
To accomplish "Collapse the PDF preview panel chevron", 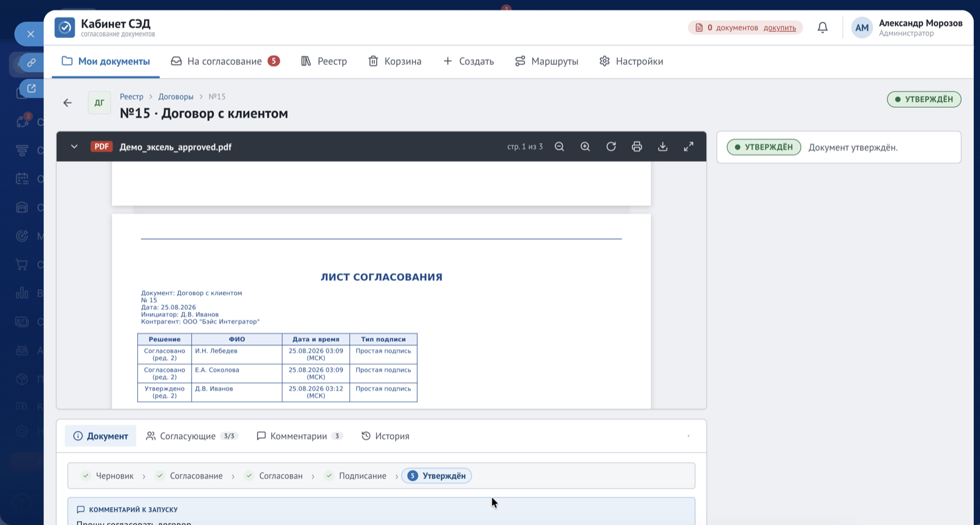I will coord(74,147).
